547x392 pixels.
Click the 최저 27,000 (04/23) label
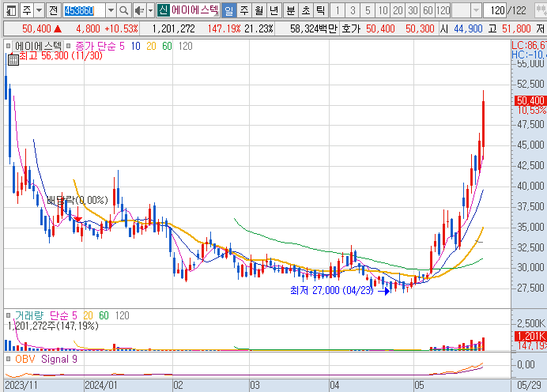click(x=332, y=290)
